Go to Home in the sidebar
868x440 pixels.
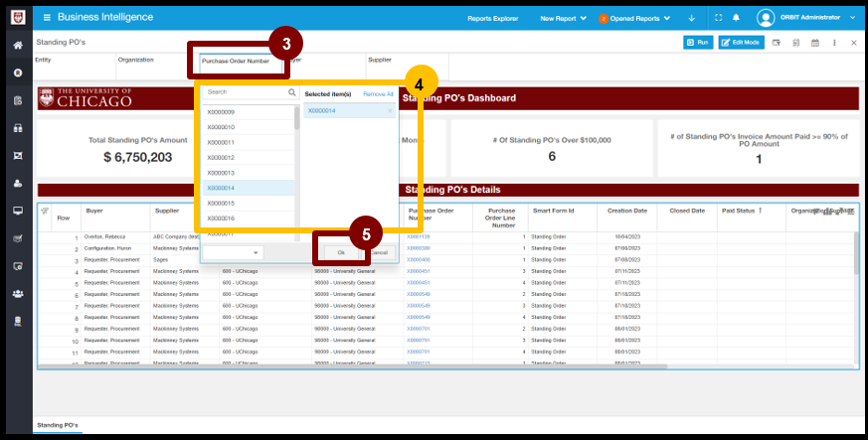point(18,46)
